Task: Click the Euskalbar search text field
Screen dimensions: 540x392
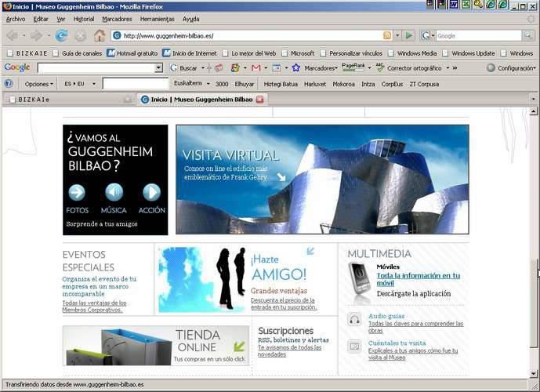Action: [x=136, y=84]
